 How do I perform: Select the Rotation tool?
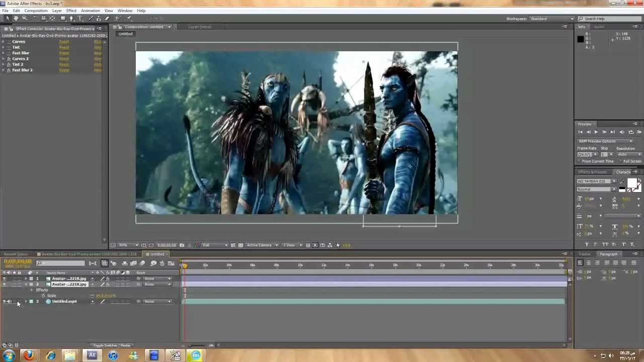click(35, 19)
